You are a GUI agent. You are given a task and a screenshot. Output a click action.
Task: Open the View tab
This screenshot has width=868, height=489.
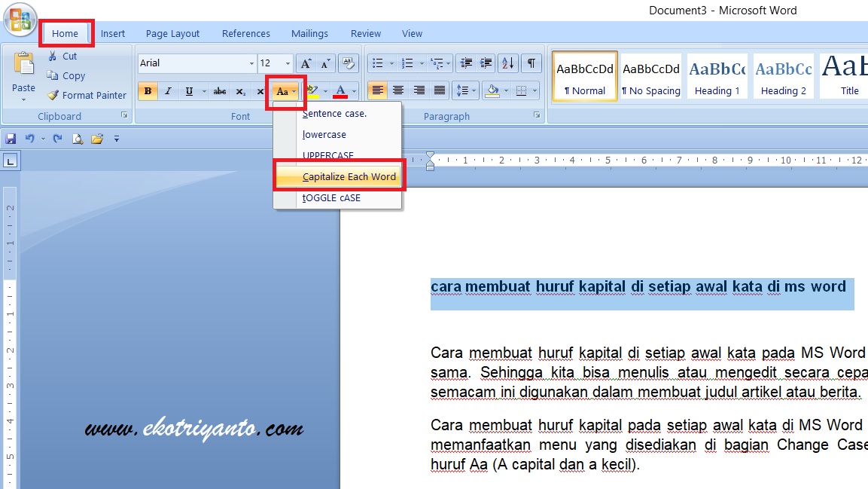(412, 34)
